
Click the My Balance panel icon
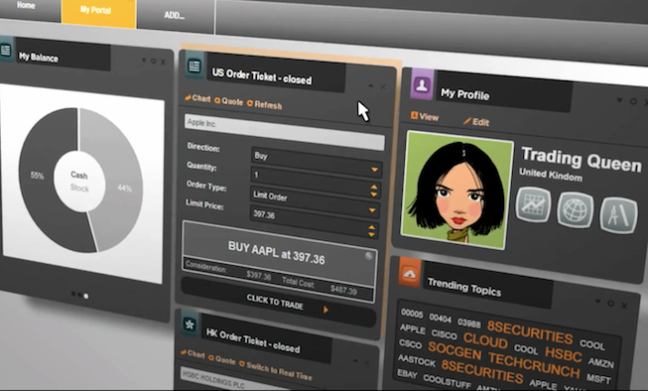tap(6, 50)
